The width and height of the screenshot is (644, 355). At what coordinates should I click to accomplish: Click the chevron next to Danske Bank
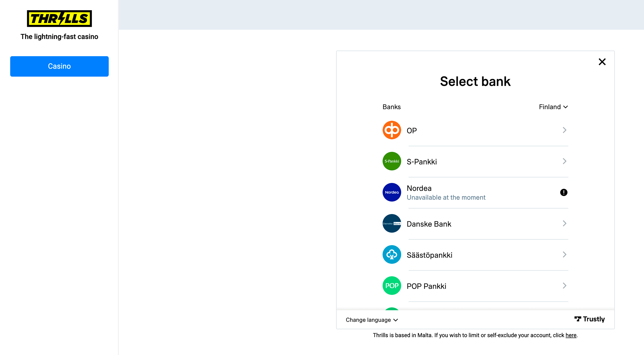[x=564, y=223]
